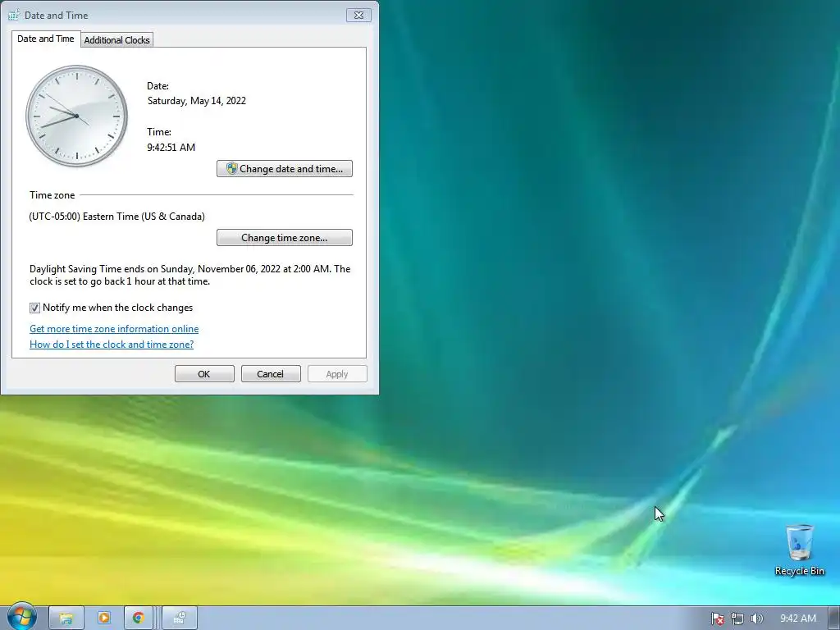Uncheck Notify me when the clock changes

(x=34, y=308)
